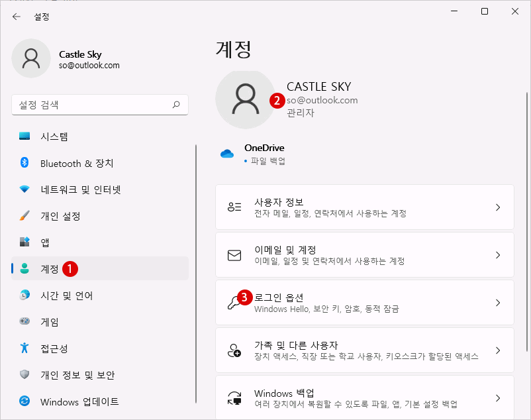Open Windows 업데이트 category
531x420 pixels.
click(x=100, y=401)
